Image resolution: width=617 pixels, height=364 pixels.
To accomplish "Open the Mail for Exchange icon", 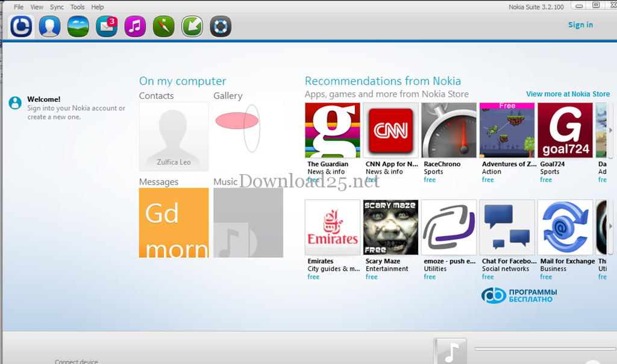I will pyautogui.click(x=565, y=227).
